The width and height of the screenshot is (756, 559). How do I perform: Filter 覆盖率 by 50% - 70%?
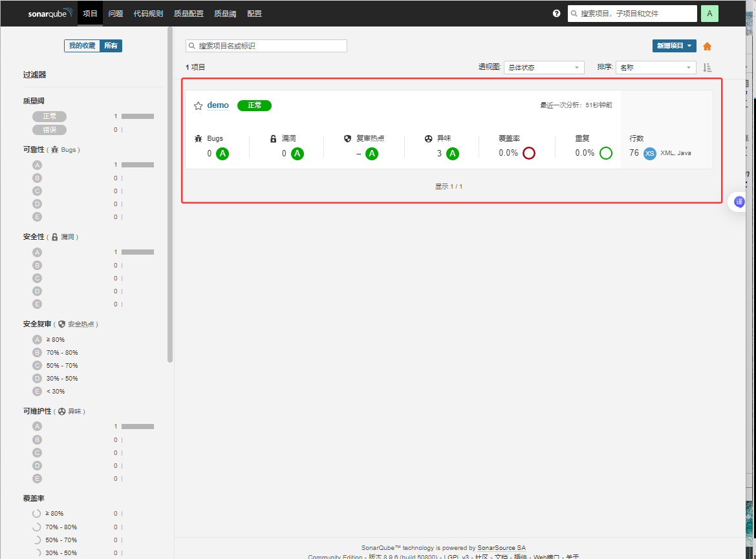[54, 540]
